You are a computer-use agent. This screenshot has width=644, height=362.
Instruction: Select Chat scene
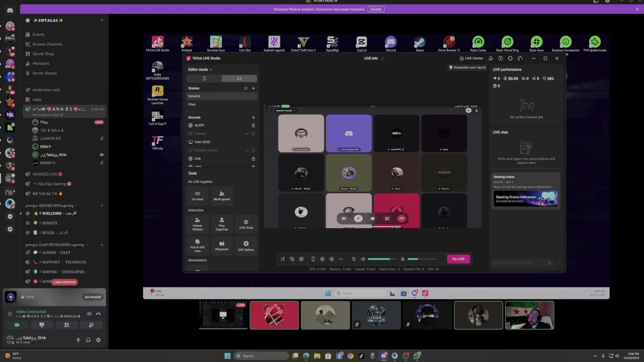[x=221, y=104]
